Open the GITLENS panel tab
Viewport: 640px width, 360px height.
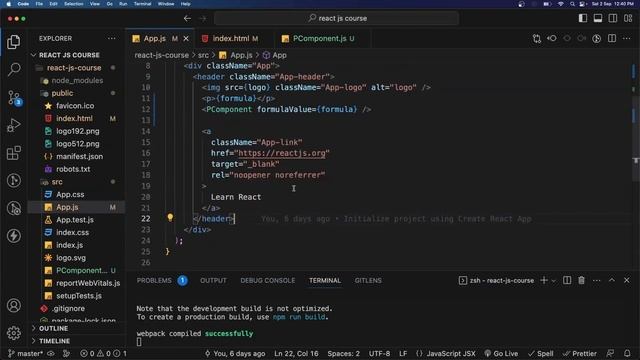click(x=368, y=280)
